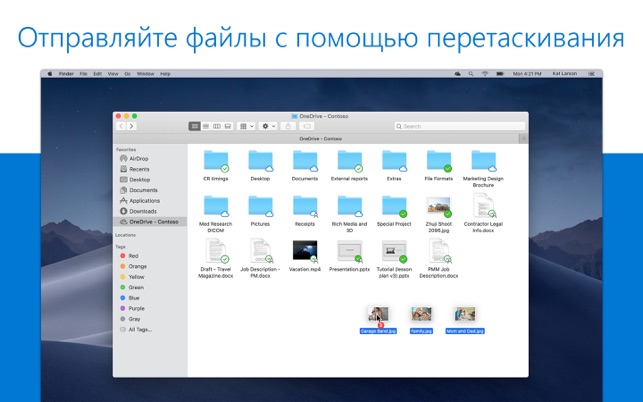Filter by the Gray tag

130,319
